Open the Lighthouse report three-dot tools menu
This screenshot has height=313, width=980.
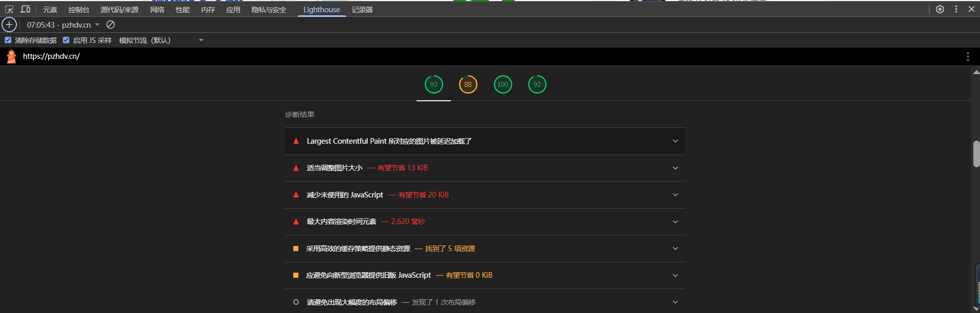point(967,56)
